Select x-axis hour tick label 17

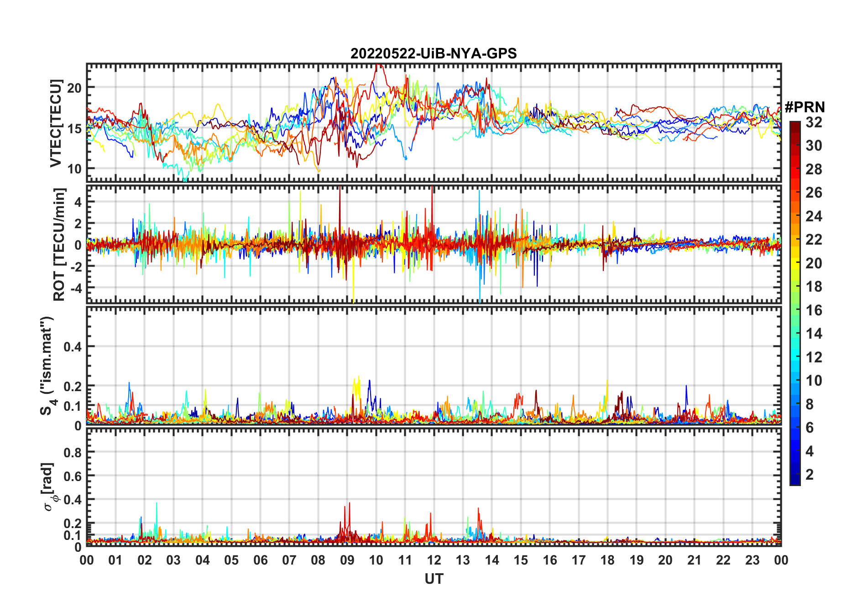[x=579, y=560]
